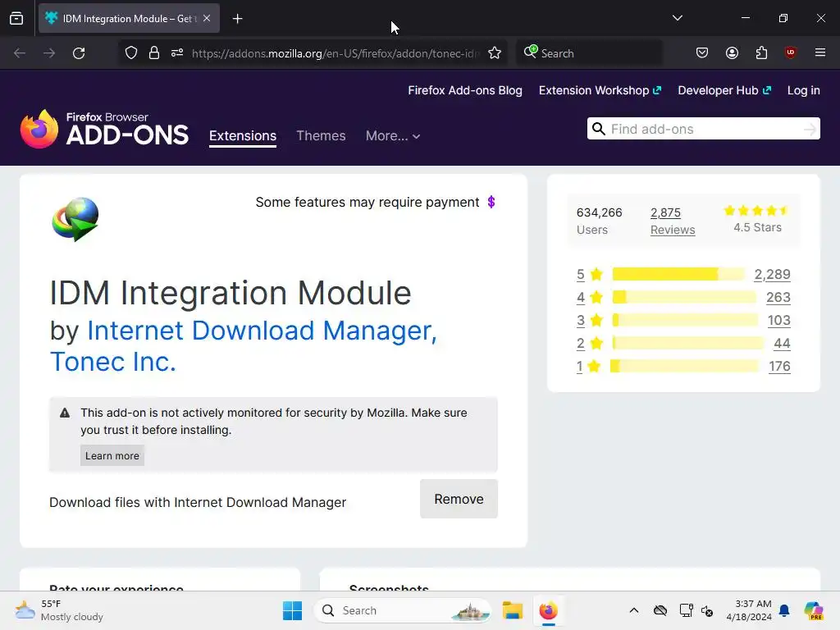
Task: Go forward with the forward arrow
Action: pos(49,53)
